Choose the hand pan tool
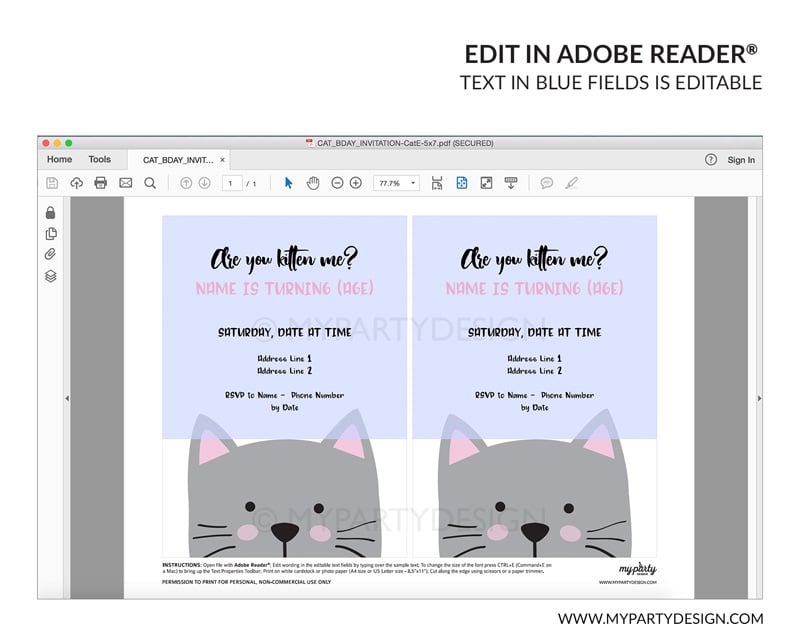Viewport: 800px width, 637px height. (x=313, y=183)
